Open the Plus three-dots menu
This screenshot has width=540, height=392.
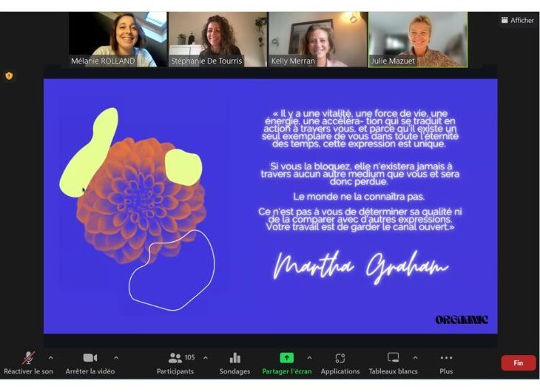tap(446, 358)
